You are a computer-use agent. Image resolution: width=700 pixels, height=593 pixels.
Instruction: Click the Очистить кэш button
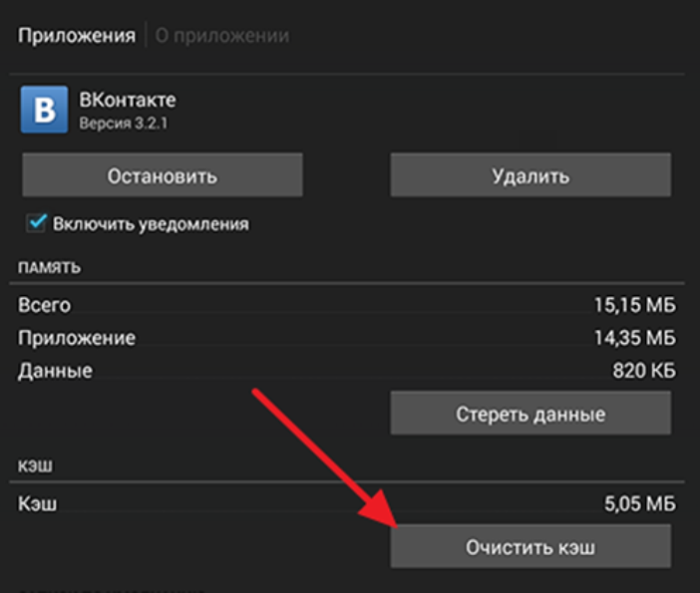pos(530,546)
